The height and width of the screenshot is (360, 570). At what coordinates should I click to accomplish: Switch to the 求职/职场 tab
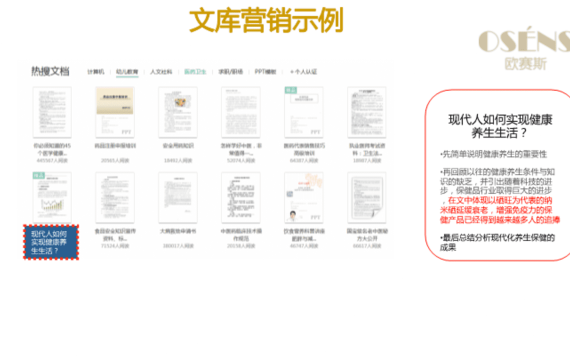pyautogui.click(x=230, y=72)
